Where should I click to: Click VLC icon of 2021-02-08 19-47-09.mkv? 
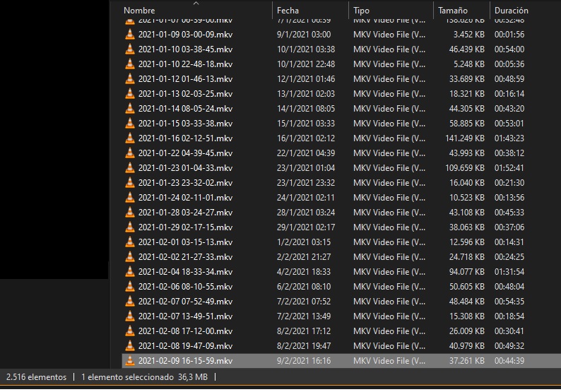pos(130,346)
